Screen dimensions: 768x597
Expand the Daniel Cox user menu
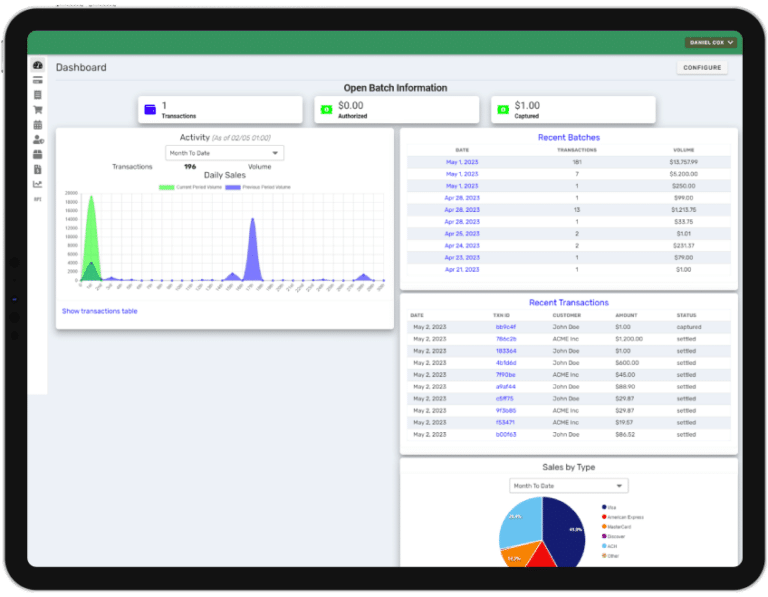[711, 43]
